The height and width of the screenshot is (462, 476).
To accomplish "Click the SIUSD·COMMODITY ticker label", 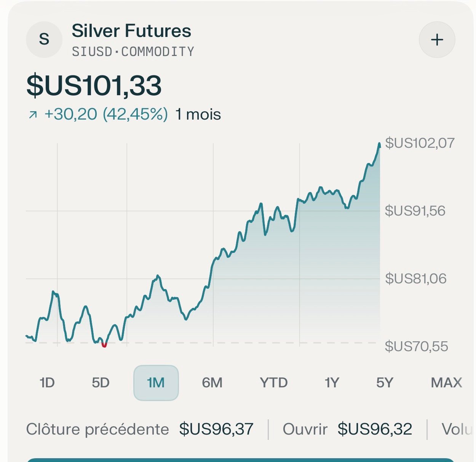I will tap(133, 51).
